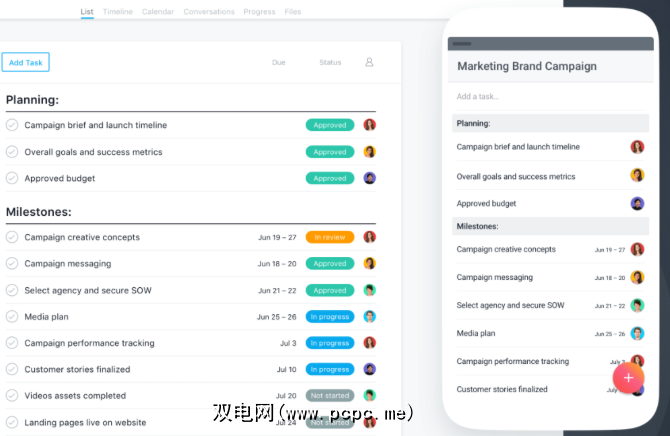The height and width of the screenshot is (436, 670).
Task: Click assignee avatar for Campaign performance tracking list row
Action: (370, 343)
